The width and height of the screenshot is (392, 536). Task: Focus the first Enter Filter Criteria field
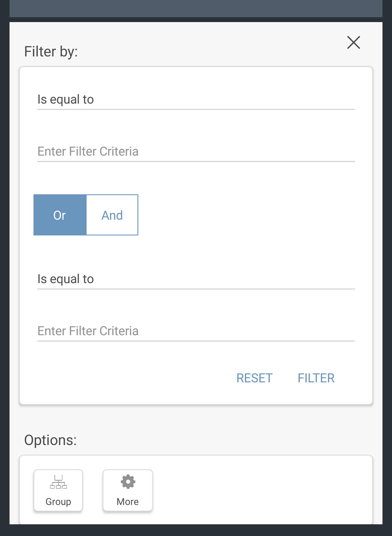coord(196,152)
